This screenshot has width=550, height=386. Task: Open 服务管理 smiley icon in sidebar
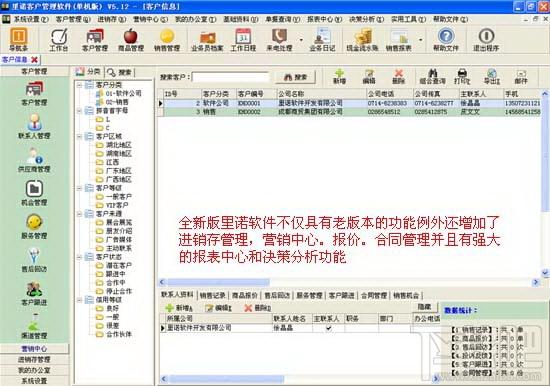point(34,226)
